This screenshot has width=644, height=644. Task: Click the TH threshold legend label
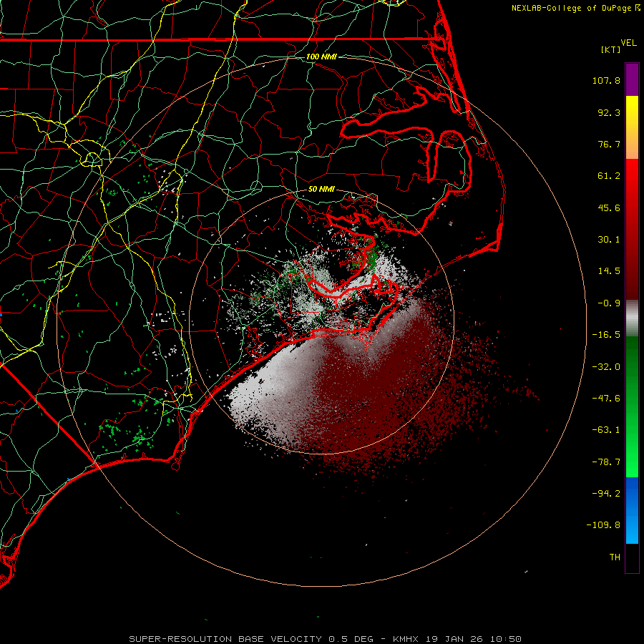click(x=615, y=557)
